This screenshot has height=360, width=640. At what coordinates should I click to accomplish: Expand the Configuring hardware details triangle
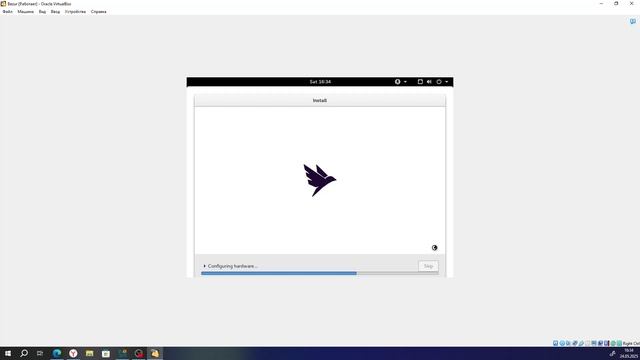(x=204, y=266)
